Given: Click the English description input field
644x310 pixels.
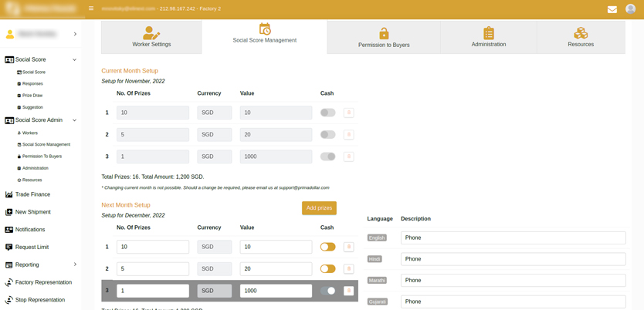Looking at the screenshot, I should tap(513, 238).
